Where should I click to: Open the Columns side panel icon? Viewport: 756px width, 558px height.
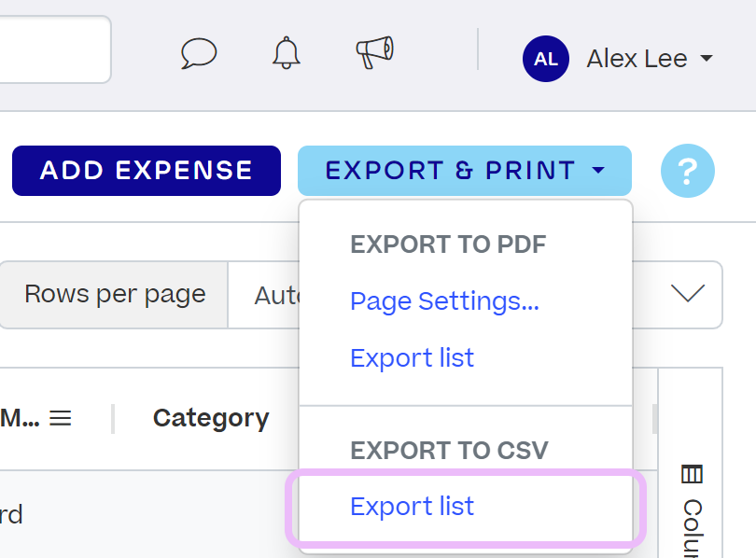pos(692,474)
